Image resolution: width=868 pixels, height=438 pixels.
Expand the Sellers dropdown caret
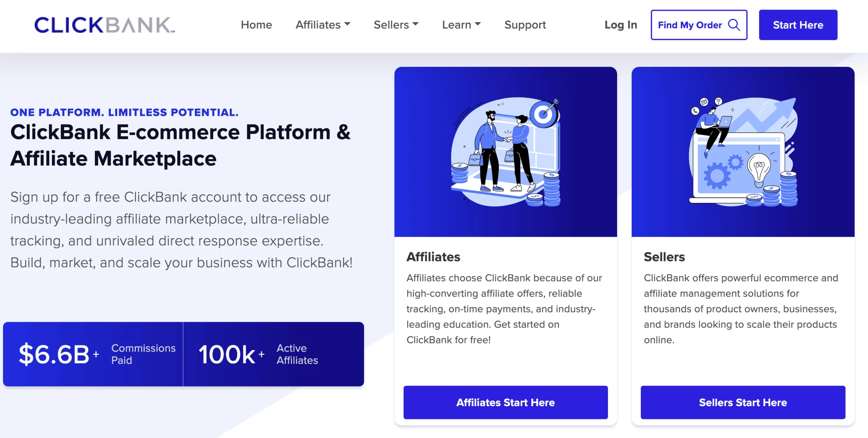point(416,24)
